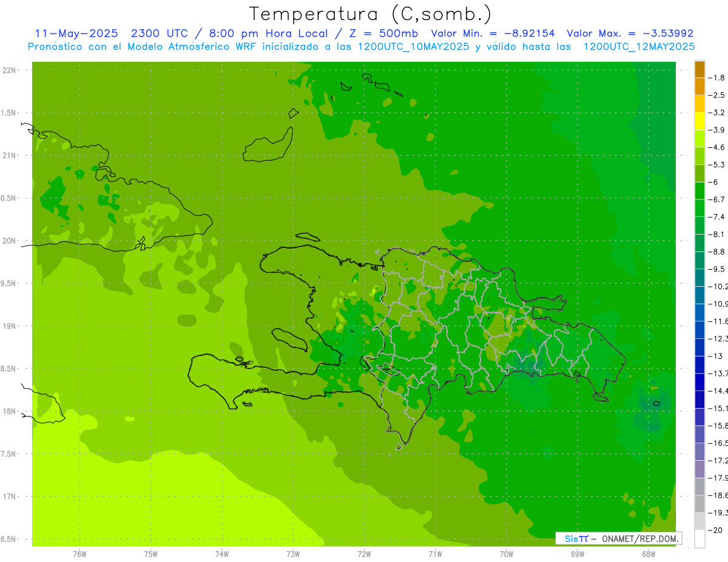Pick the green swatch between -6 and -6.7
The image size is (728, 562).
[699, 191]
